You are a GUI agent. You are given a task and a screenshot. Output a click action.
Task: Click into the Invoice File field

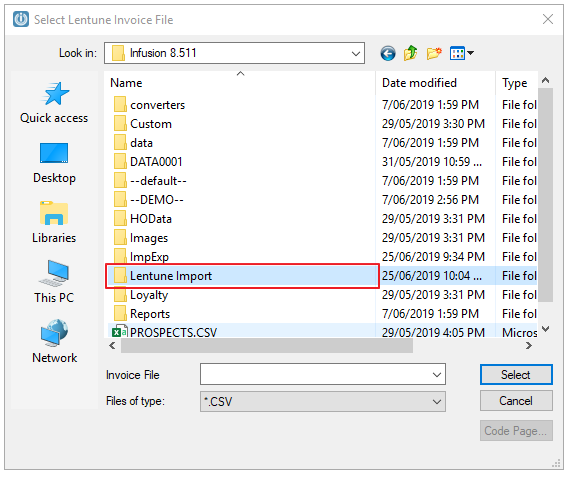point(315,374)
